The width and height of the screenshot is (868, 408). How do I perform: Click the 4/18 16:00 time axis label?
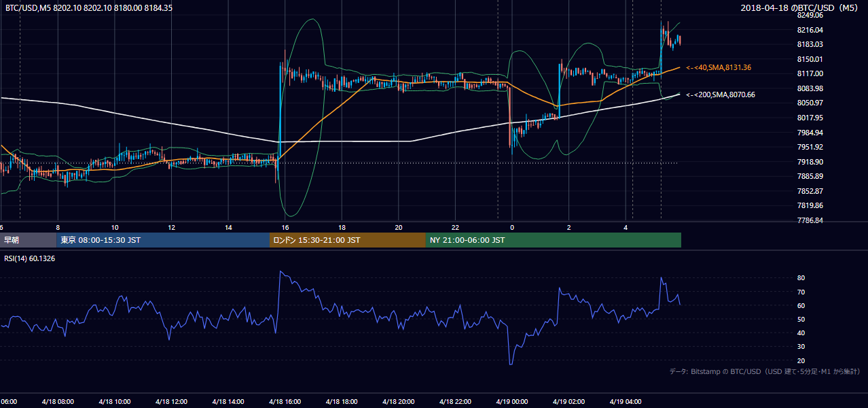point(285,401)
